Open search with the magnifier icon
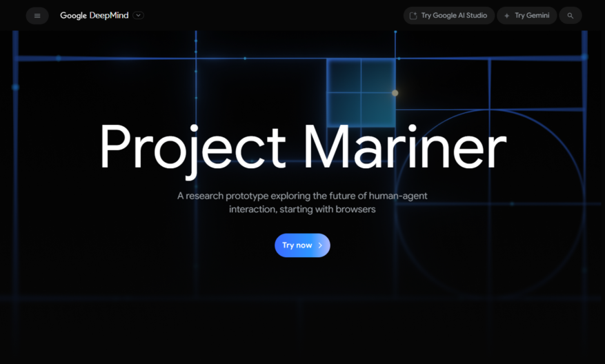Screen dimensions: 605x364 click(571, 16)
